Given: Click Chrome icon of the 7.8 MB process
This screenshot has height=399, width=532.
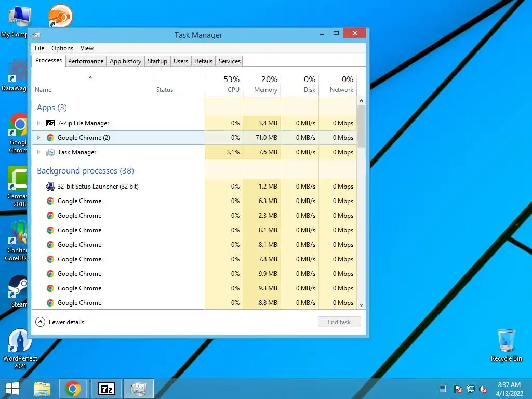Looking at the screenshot, I should point(50,259).
